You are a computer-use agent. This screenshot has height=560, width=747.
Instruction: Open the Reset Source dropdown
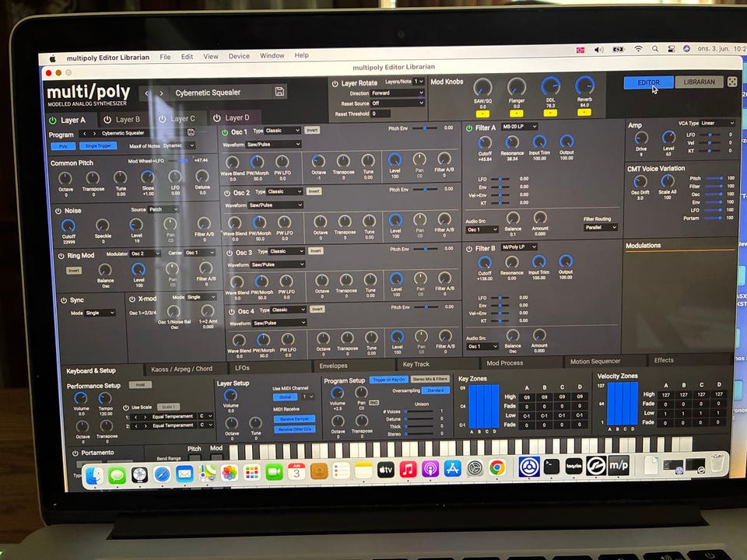(398, 103)
